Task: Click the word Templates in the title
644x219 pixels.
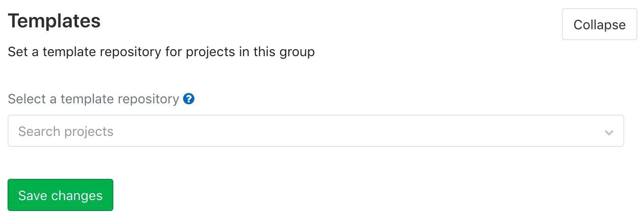Action: coord(54,21)
